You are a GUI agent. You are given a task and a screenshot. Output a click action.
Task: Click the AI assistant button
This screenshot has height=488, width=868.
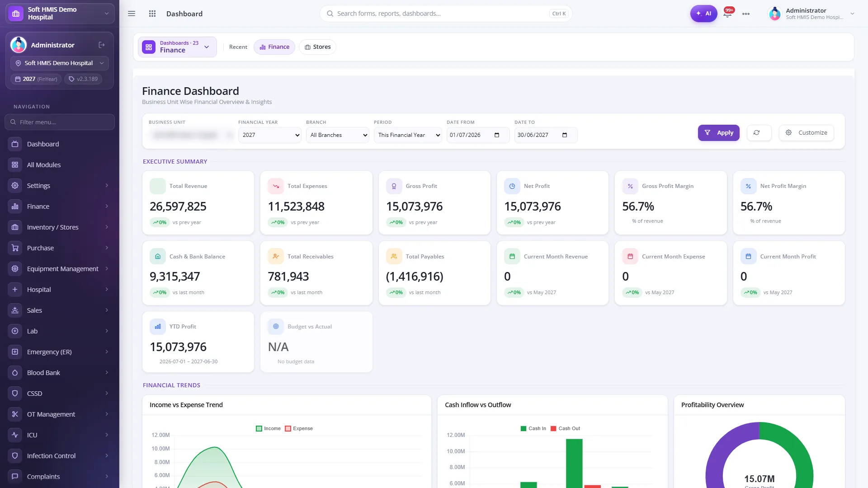[703, 14]
